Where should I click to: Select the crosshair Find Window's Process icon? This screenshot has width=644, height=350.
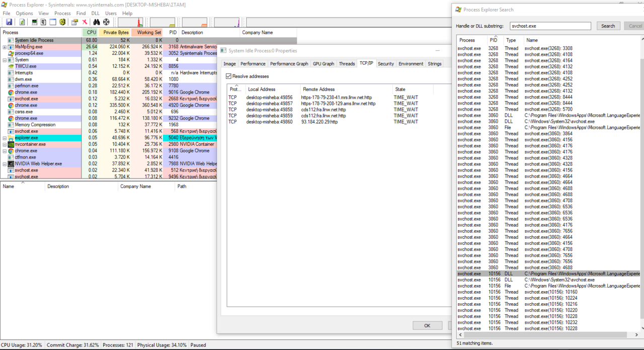point(106,22)
